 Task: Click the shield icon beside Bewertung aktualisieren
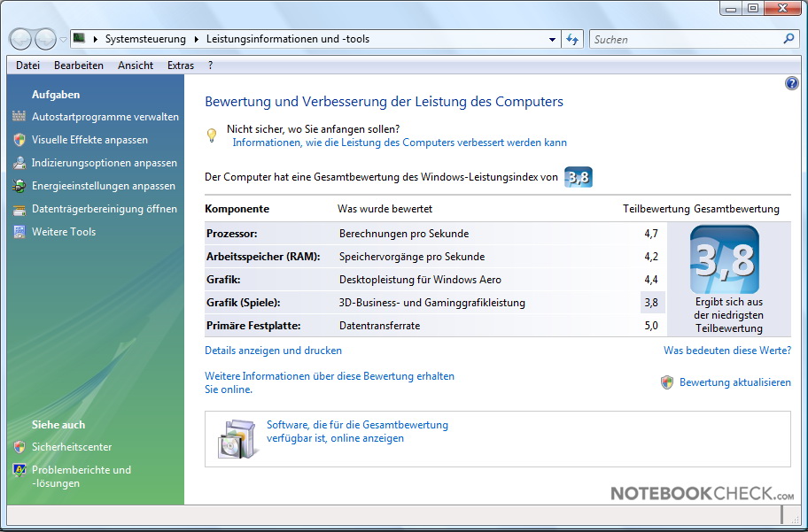(x=667, y=382)
